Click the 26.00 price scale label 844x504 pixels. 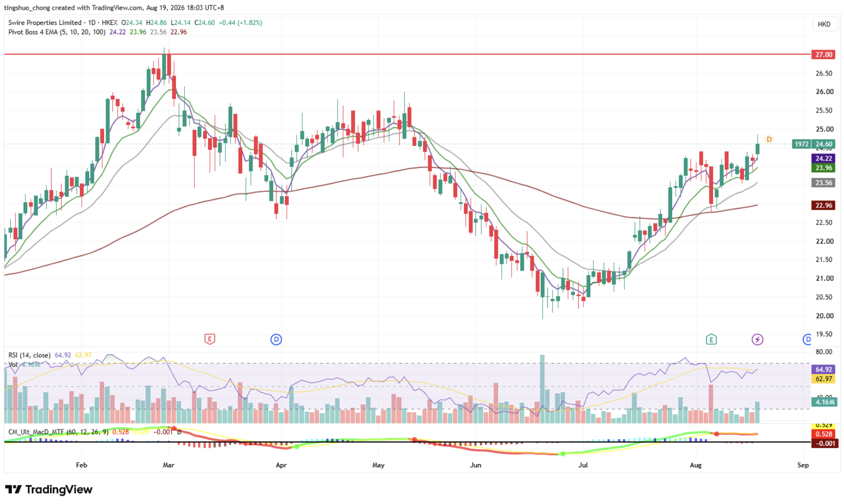(824, 92)
